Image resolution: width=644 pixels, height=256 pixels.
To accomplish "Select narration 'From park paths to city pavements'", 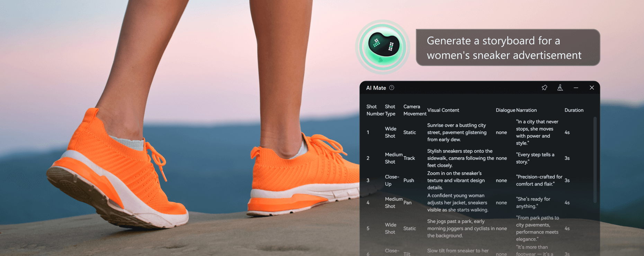I will pos(537,228).
